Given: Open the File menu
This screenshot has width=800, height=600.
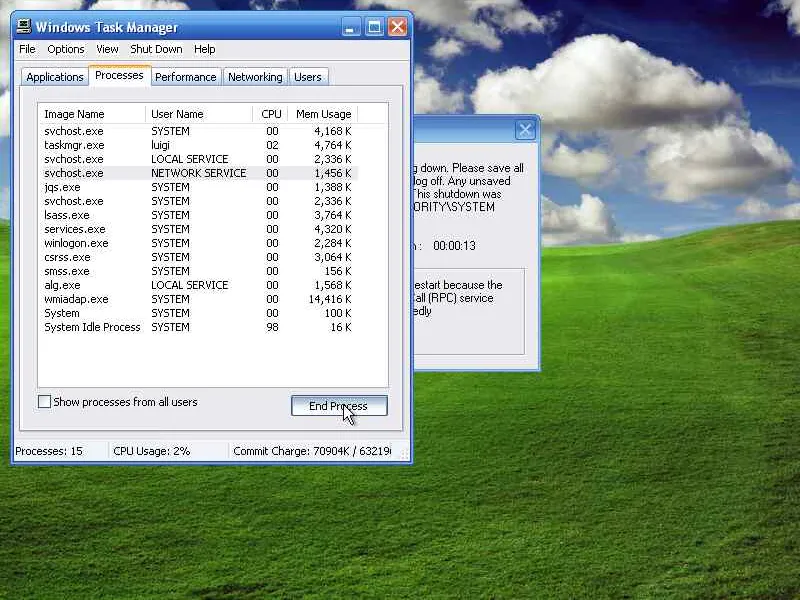Looking at the screenshot, I should [x=27, y=49].
